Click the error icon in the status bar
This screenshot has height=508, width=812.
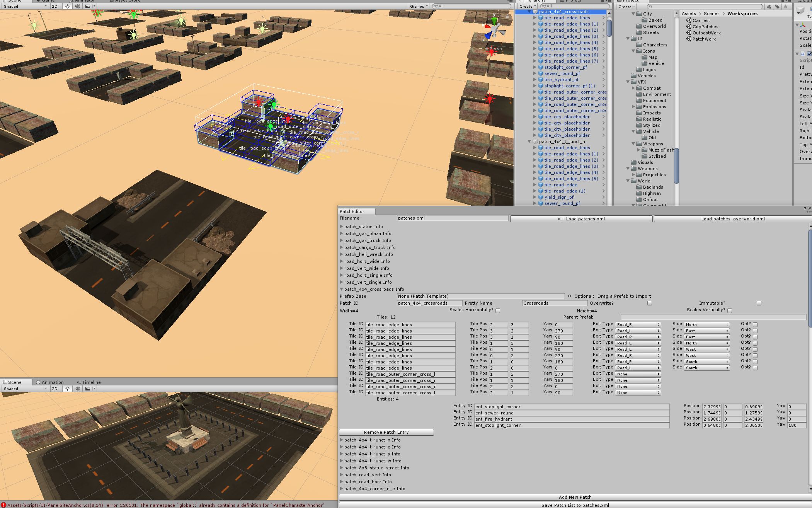pyautogui.click(x=3, y=505)
